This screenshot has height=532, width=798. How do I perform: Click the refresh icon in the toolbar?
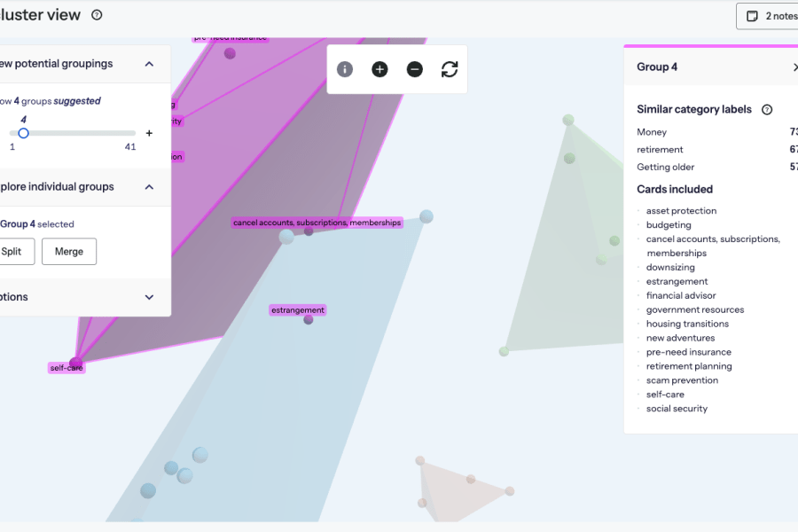coord(450,69)
